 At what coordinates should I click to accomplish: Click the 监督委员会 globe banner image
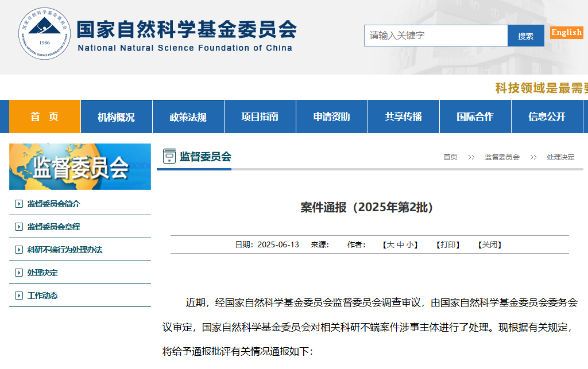point(80,166)
